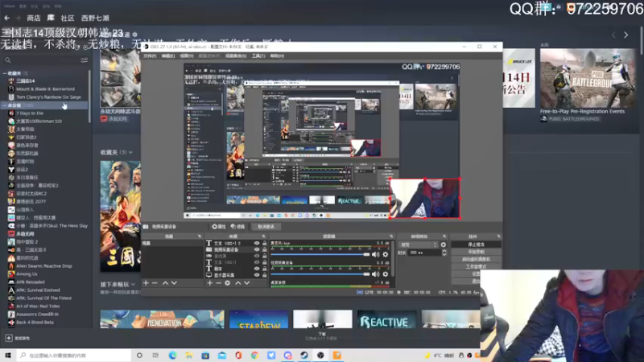Open the 文件(F) menu in OBS

pyautogui.click(x=150, y=56)
